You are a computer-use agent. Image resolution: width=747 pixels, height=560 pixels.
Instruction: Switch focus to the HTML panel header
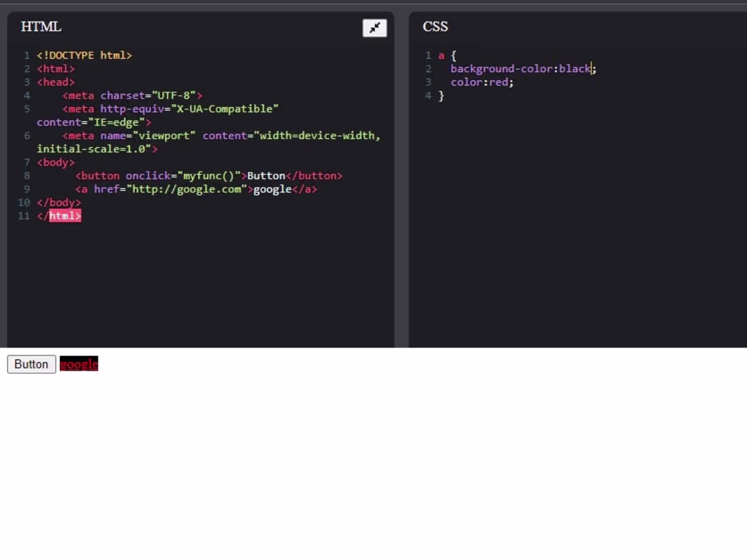[41, 26]
